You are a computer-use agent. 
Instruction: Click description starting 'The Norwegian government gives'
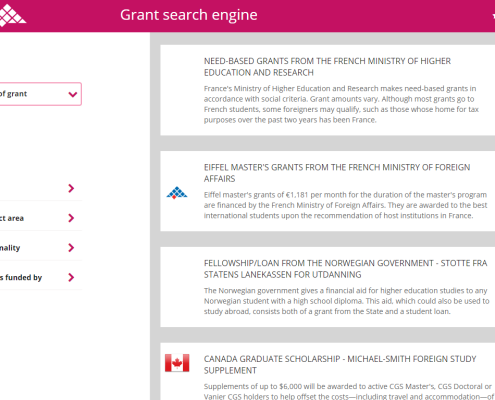point(347,301)
